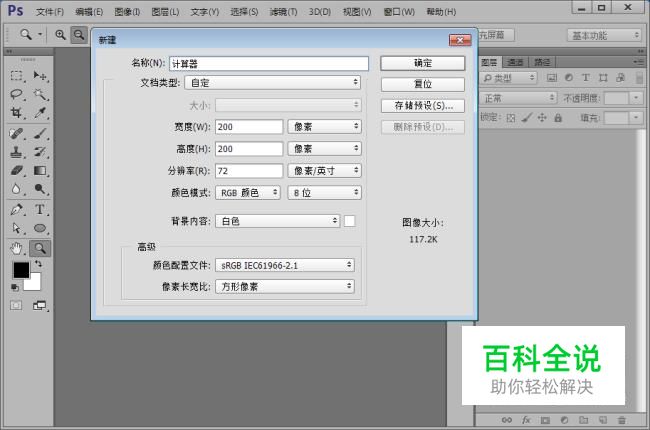The width and height of the screenshot is (650, 430).
Task: Select the Dodge tool
Action: point(40,189)
